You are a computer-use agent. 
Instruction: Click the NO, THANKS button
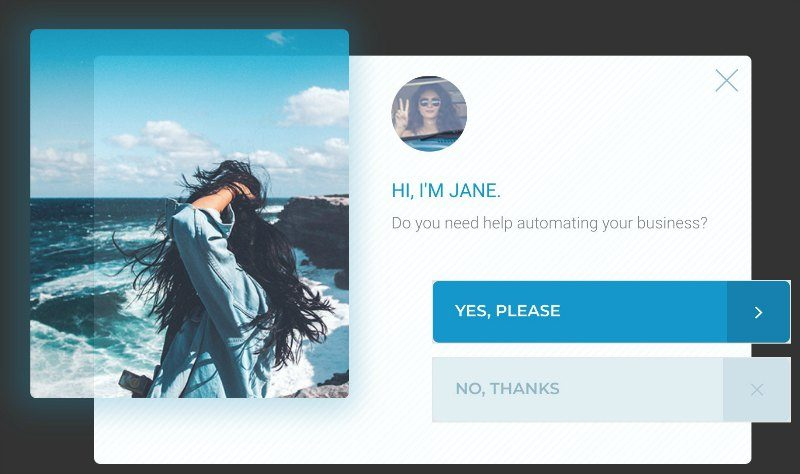[x=611, y=390]
